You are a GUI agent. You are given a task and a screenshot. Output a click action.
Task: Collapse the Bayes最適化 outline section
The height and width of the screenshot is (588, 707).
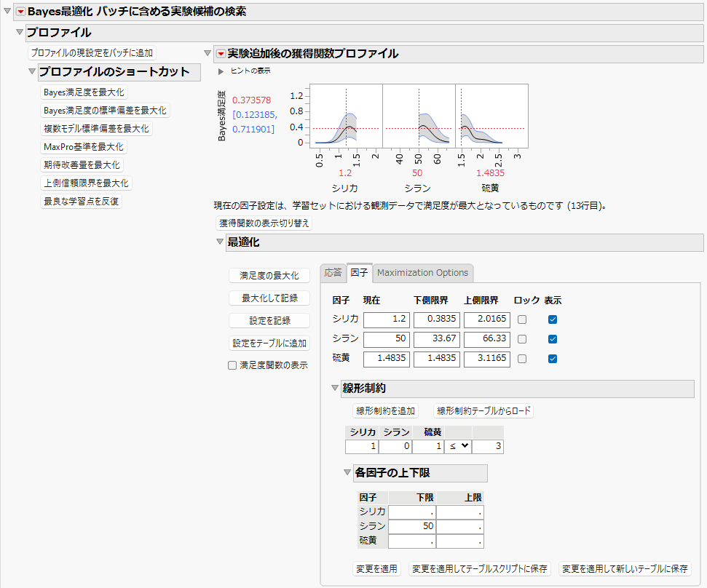pos(7,11)
